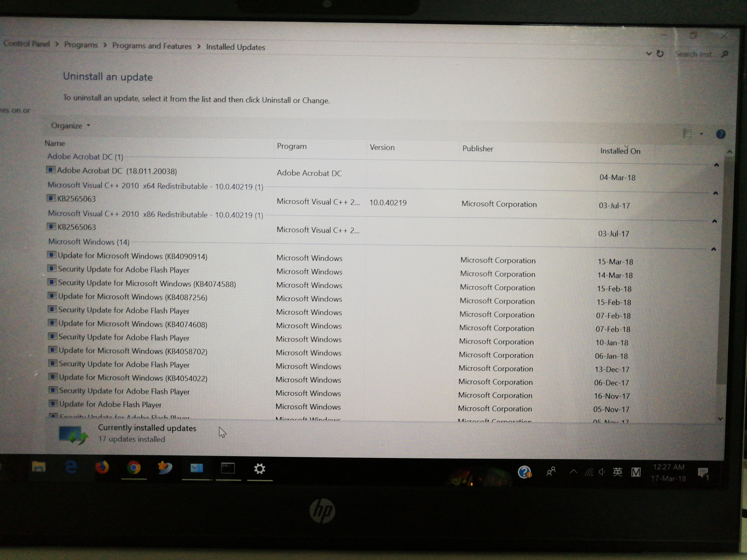The width and height of the screenshot is (747, 560).
Task: Go to Programs and Features breadcrumb
Action: 152,46
